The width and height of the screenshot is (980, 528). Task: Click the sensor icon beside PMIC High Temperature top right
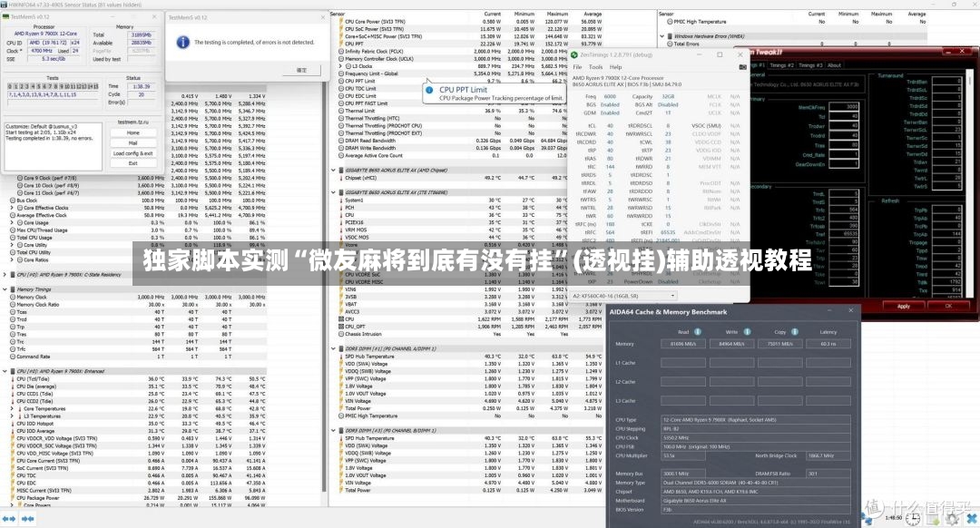(670, 21)
